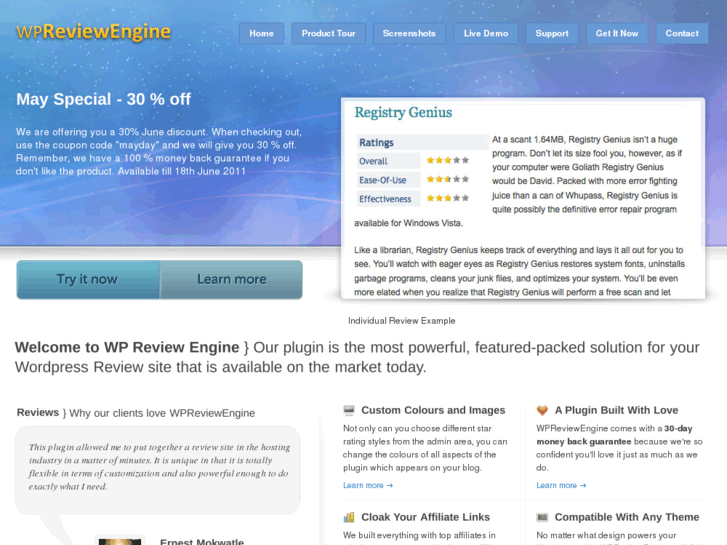Viewport: 727px width, 545px height.
Task: Click the Ease-Of-Use star rating
Action: click(447, 179)
